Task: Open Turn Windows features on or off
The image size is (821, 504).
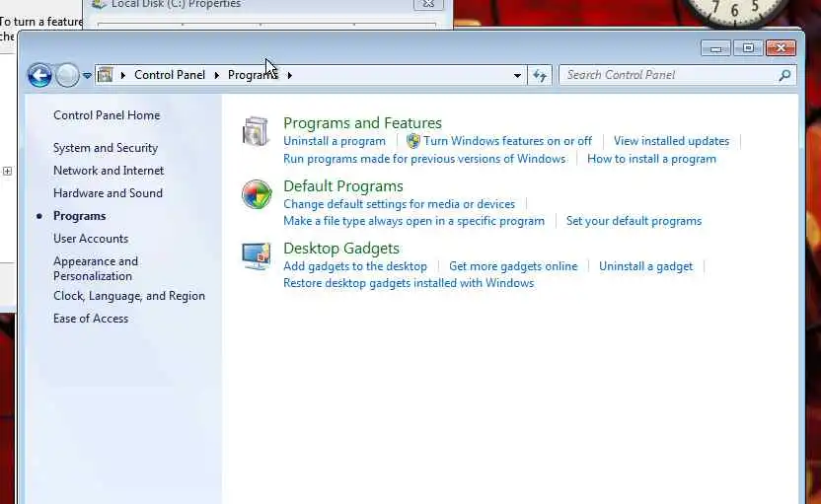Action: pyautogui.click(x=507, y=141)
